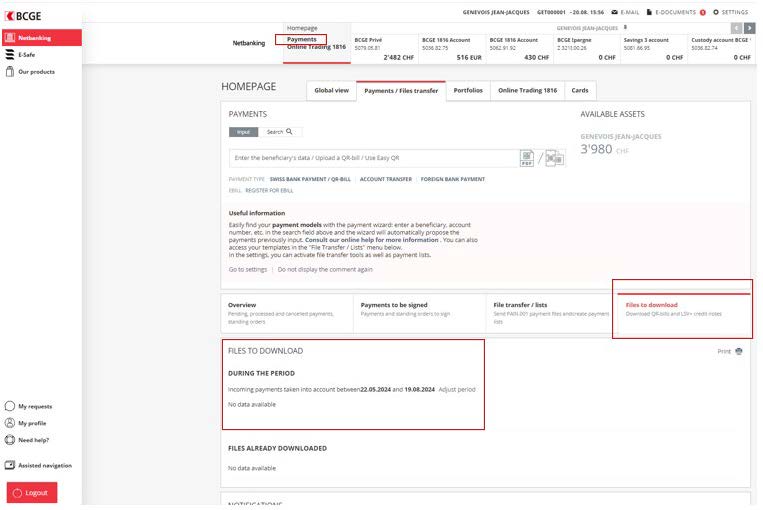Open the payments Overview section
The width and height of the screenshot is (763, 510).
coord(287,313)
